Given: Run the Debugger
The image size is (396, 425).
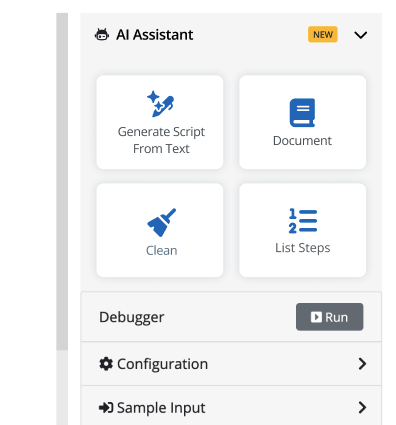Looking at the screenshot, I should click(329, 317).
